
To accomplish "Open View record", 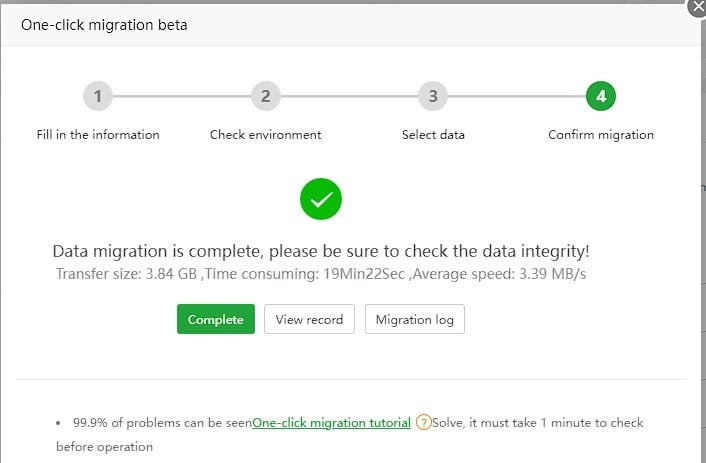I will click(309, 319).
